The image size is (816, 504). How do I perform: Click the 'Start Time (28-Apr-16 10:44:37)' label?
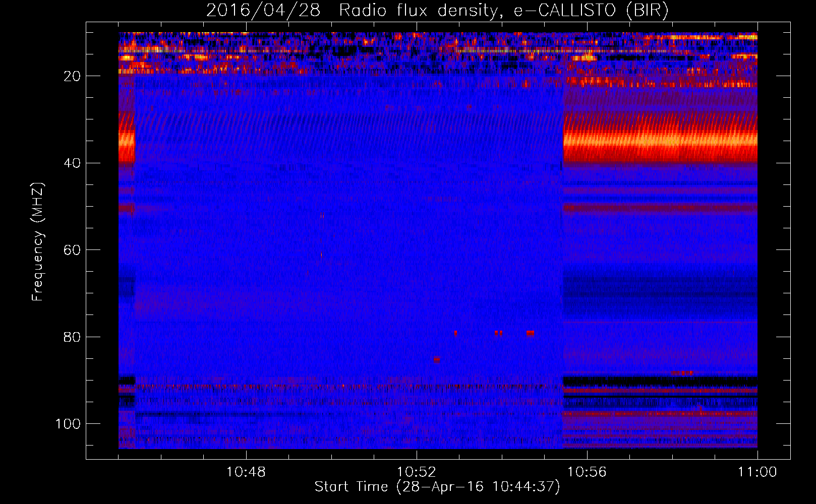437,487
